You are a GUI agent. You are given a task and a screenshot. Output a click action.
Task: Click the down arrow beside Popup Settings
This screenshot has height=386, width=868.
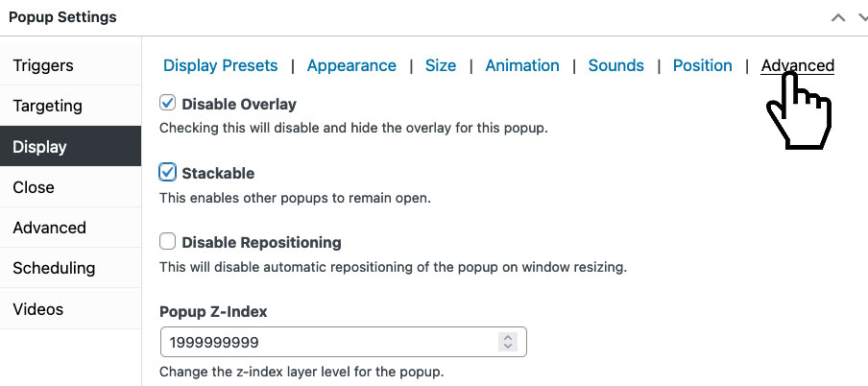863,17
